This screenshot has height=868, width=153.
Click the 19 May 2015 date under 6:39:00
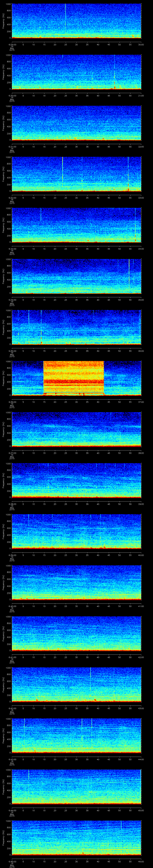pos(12,559)
